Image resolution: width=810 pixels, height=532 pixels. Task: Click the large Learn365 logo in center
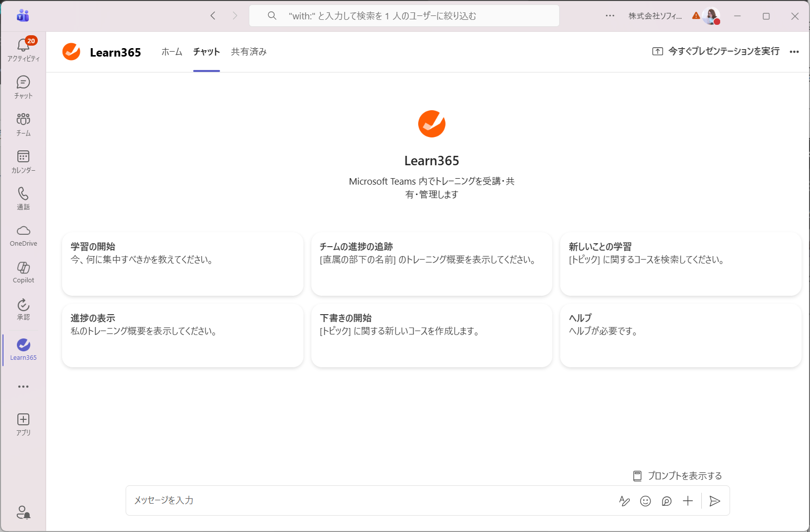pyautogui.click(x=432, y=124)
